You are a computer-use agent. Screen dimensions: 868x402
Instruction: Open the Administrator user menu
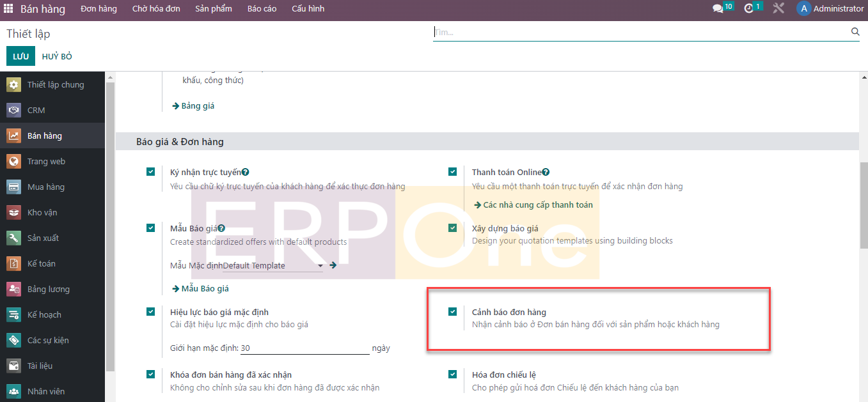click(830, 9)
